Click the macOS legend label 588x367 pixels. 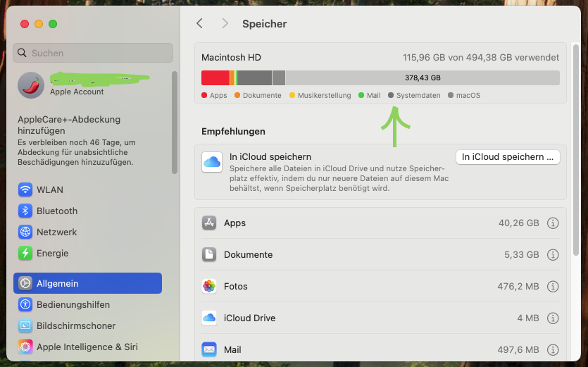point(468,95)
